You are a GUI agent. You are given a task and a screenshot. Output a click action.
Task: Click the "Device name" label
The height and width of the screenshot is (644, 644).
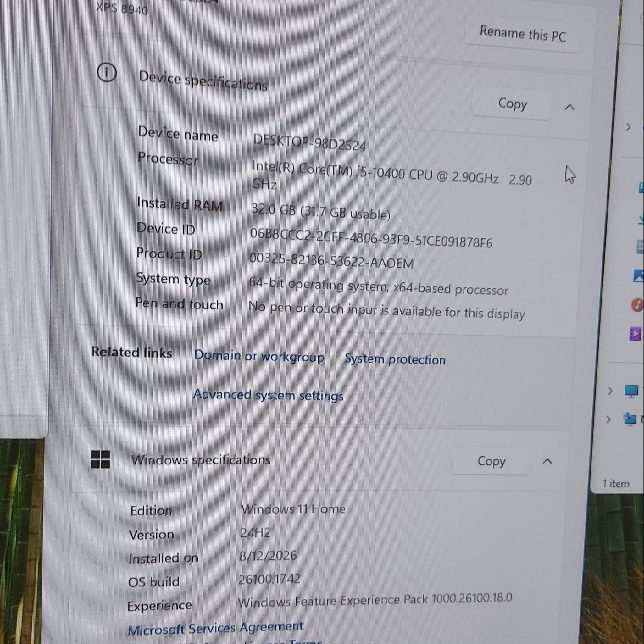click(178, 134)
